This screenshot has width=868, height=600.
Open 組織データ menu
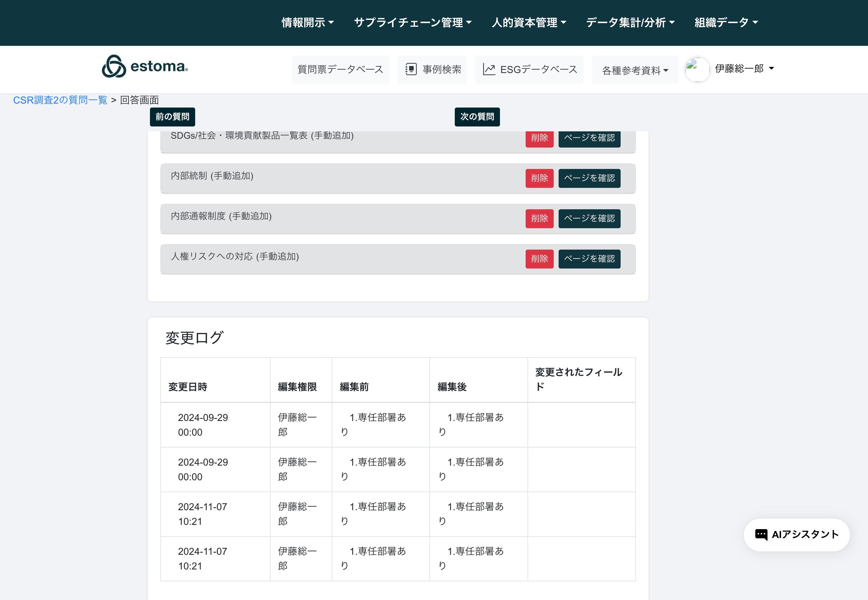pyautogui.click(x=726, y=23)
